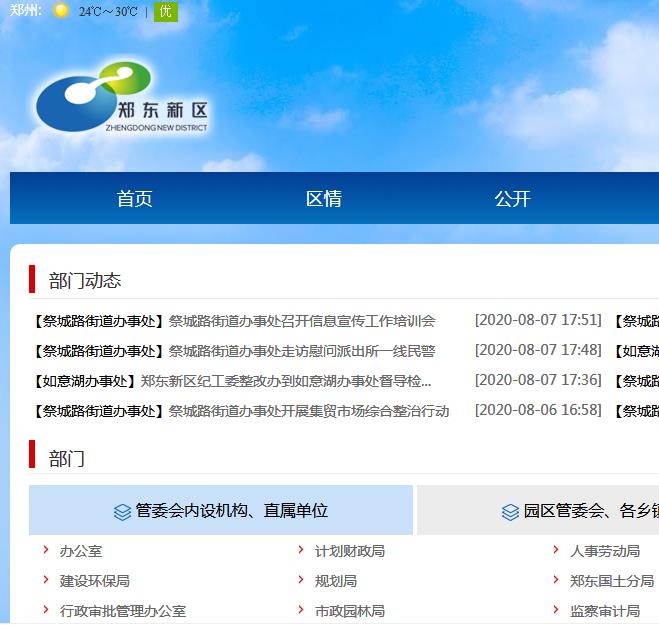Open news about 信息宣传工作培训会

pyautogui.click(x=302, y=321)
